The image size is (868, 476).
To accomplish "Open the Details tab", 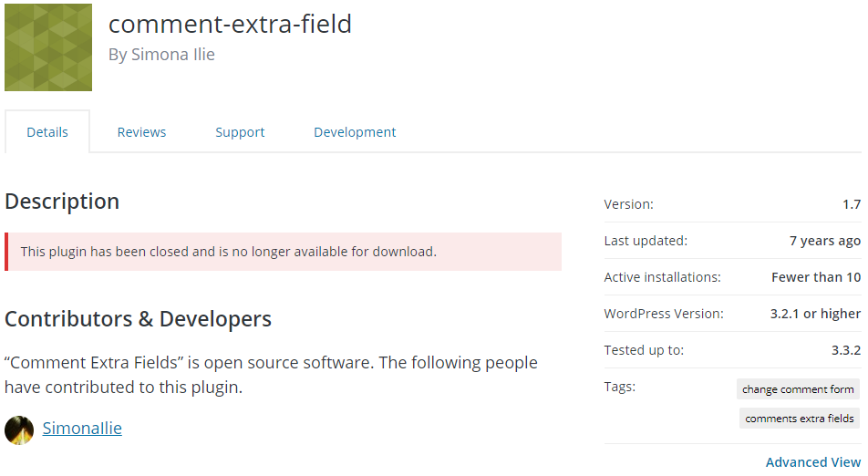I will pyautogui.click(x=47, y=132).
